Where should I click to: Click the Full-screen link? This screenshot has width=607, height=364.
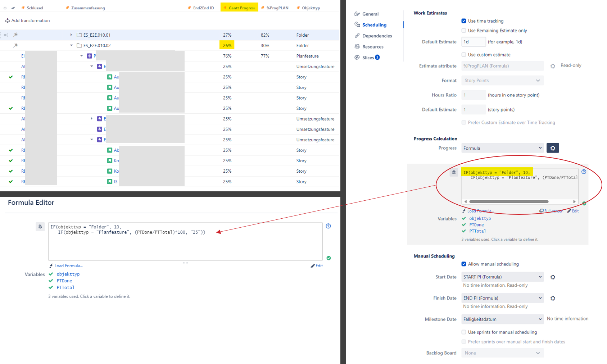point(551,211)
